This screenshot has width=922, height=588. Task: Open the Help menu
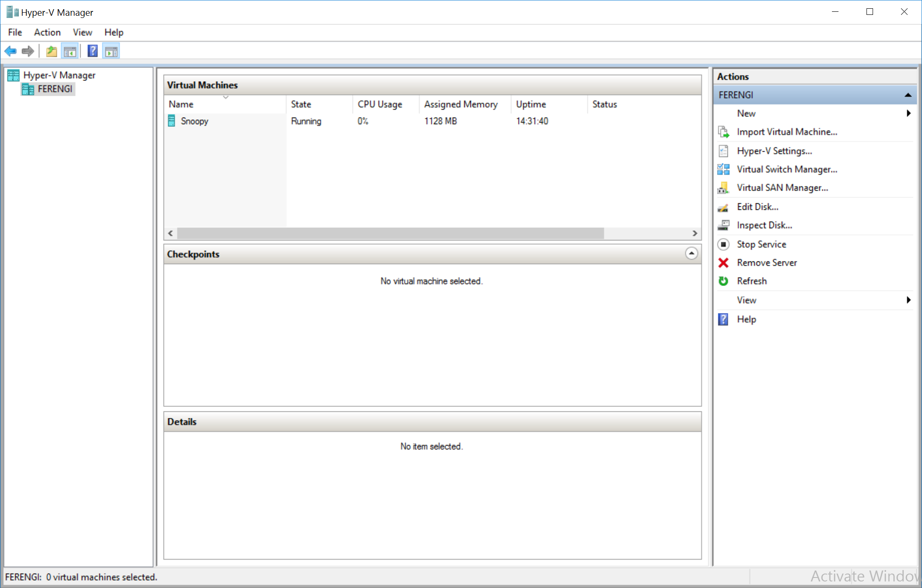coord(114,32)
